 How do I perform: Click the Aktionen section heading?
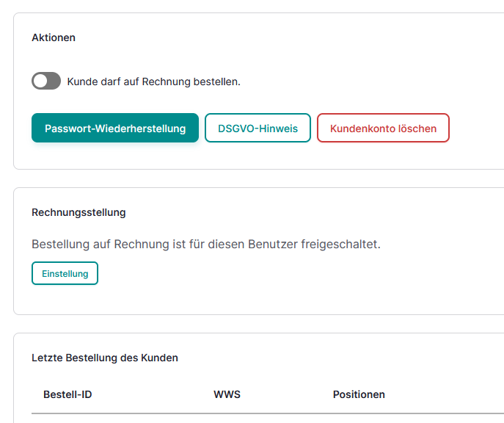click(x=54, y=37)
